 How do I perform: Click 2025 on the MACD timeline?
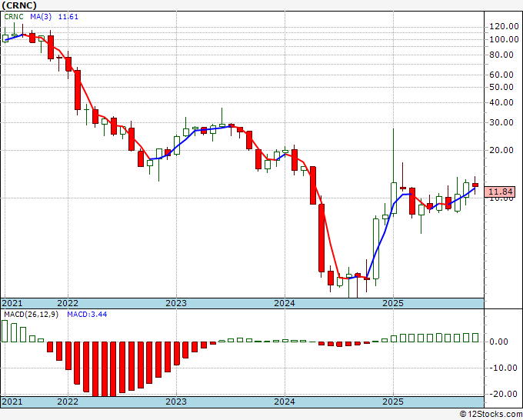(393, 402)
